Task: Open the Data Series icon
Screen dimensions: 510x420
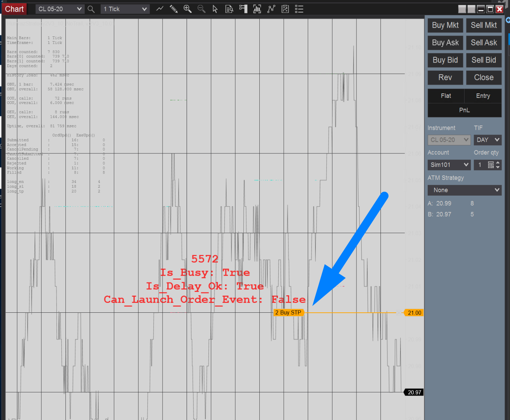Action: click(x=285, y=9)
